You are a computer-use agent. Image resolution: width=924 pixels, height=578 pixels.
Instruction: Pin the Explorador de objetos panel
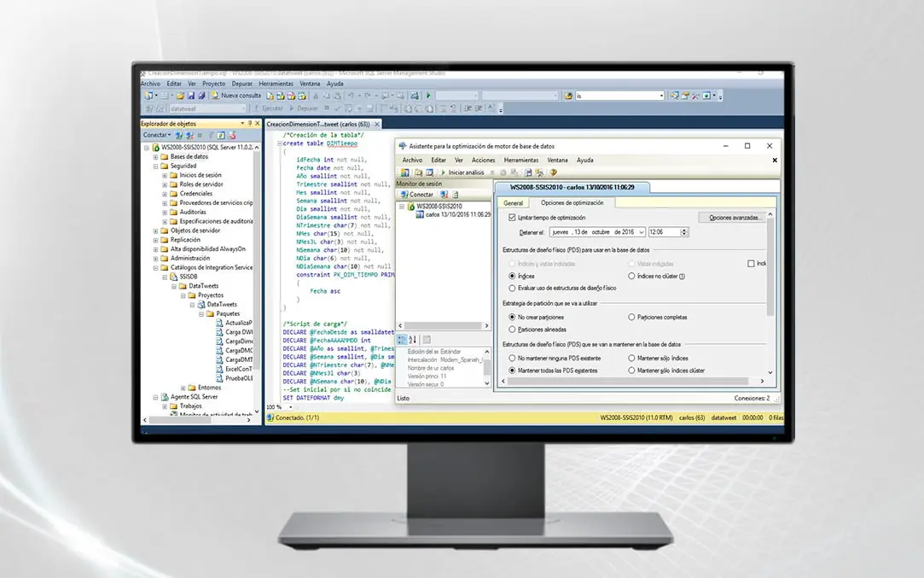point(250,123)
